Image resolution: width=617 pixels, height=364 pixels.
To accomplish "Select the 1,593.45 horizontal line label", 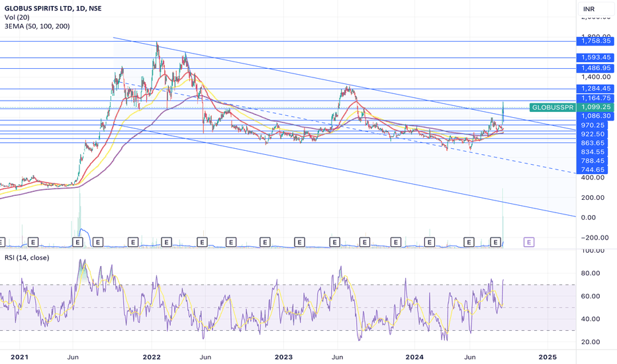I will pos(595,58).
